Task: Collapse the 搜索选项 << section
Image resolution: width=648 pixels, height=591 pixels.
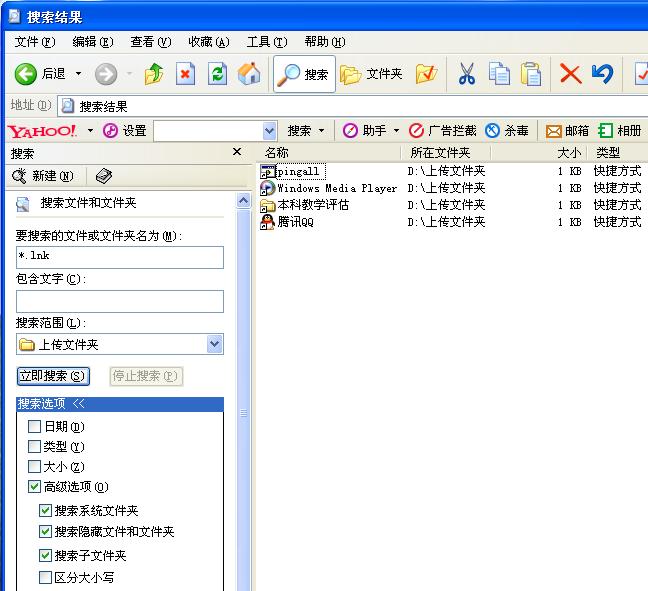Action: [x=120, y=404]
